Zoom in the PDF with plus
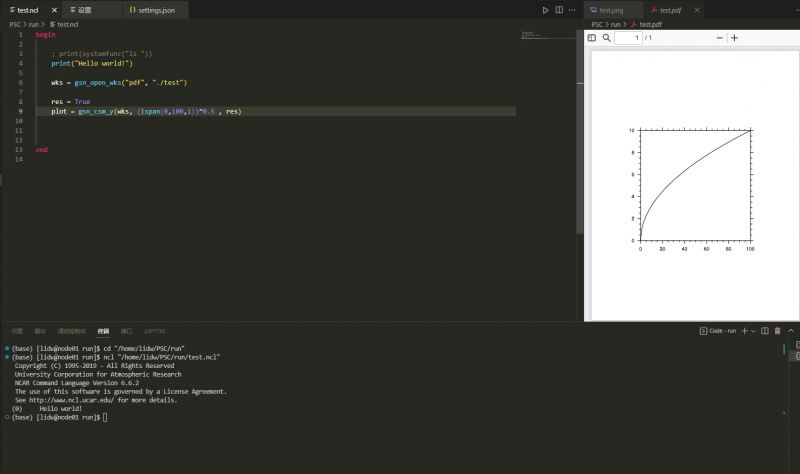The image size is (800, 474). [735, 38]
